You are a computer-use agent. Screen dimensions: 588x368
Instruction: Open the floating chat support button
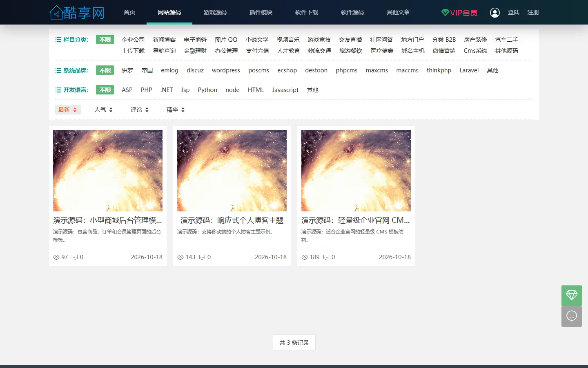(572, 316)
